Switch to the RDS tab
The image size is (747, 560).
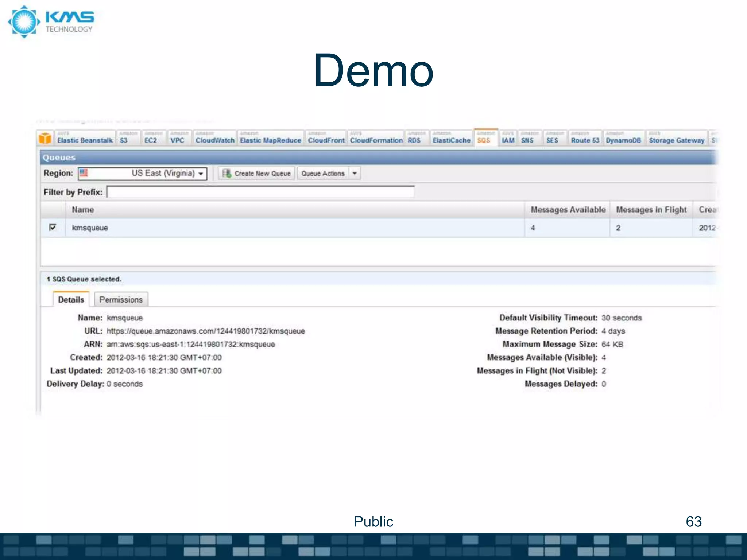417,139
